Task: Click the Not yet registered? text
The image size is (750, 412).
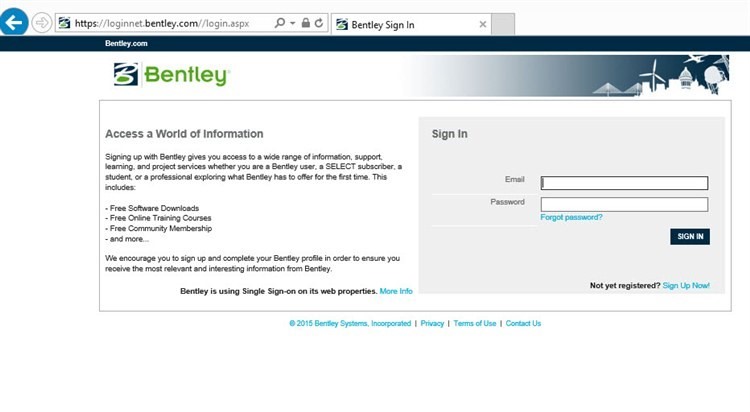Action: (x=625, y=286)
